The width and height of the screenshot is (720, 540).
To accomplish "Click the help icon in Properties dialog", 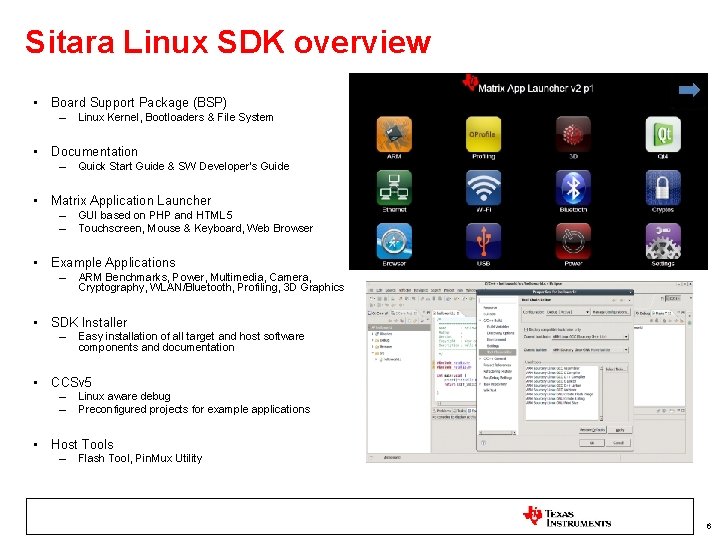I will click(484, 443).
